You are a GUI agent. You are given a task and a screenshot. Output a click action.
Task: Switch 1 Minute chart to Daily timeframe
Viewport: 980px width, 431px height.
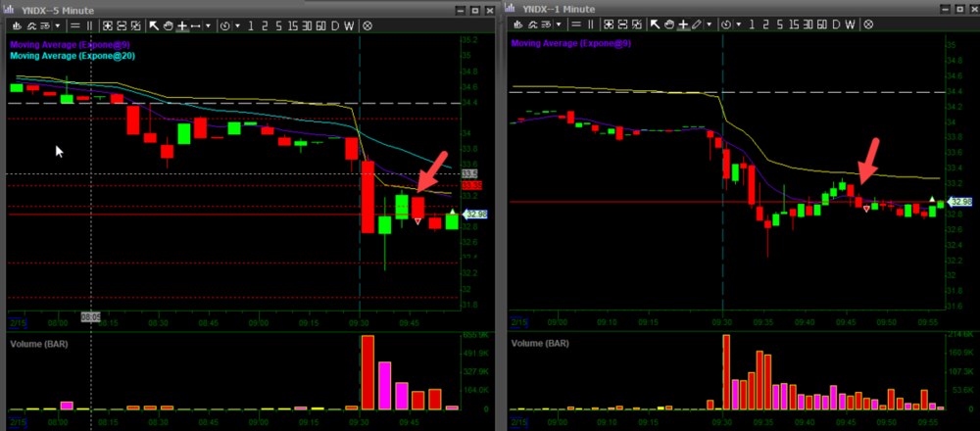[836, 24]
